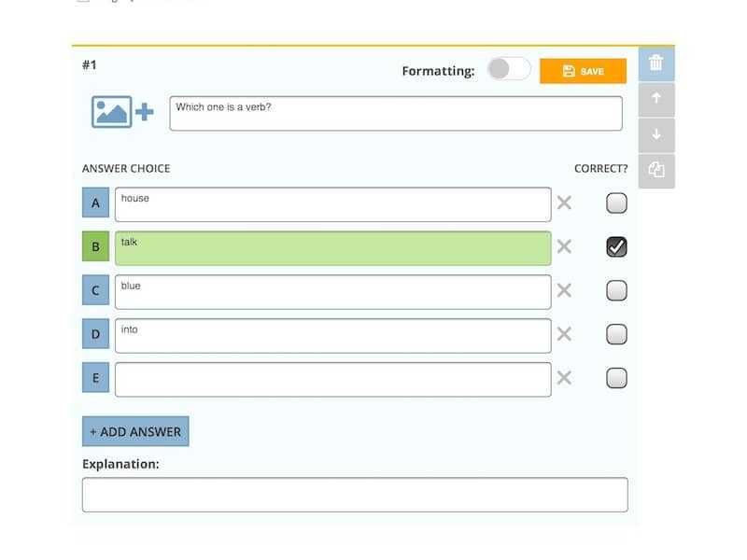Click the + ADD ANSWER button
This screenshot has height=560, width=747.
pyautogui.click(x=135, y=431)
